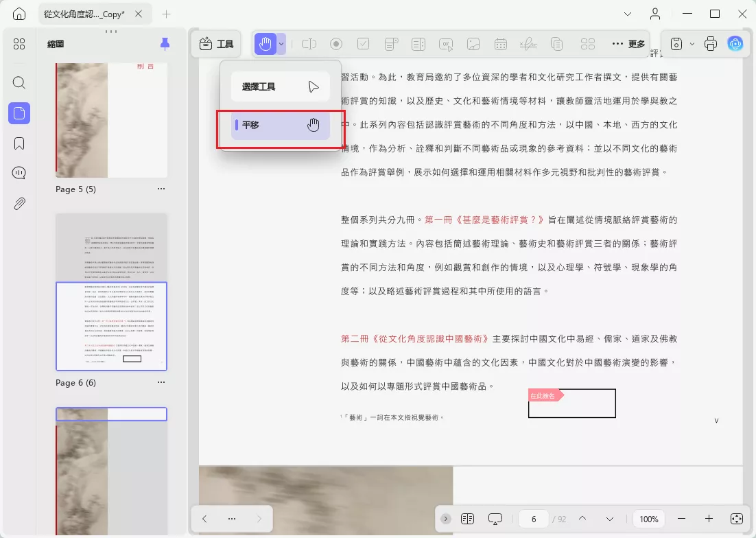Select the checkbox form tool
The height and width of the screenshot is (538, 756).
coord(363,45)
